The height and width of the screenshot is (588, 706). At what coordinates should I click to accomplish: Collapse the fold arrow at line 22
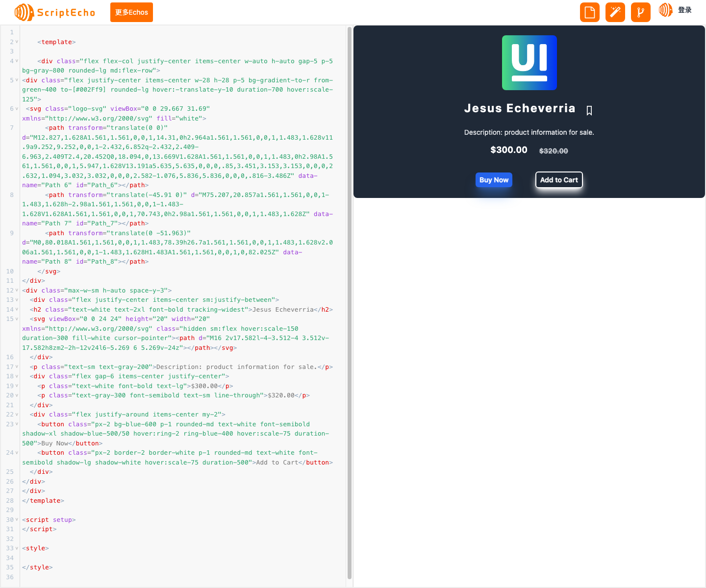[17, 414]
